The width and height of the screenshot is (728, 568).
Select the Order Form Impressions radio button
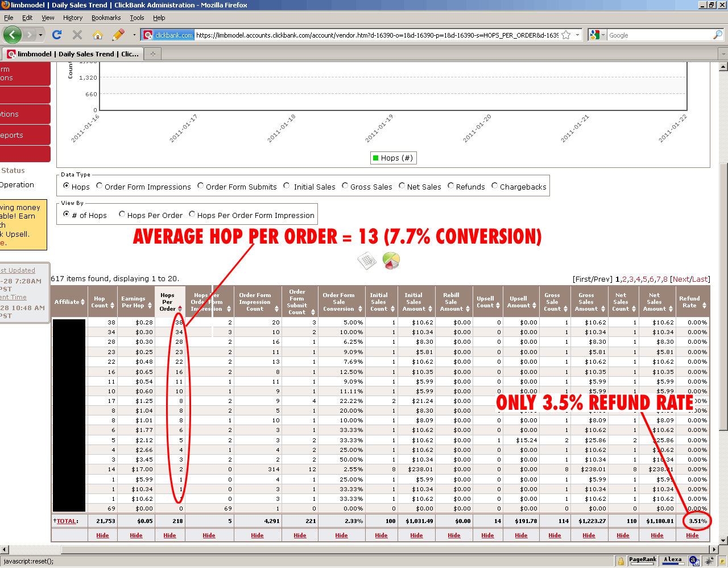[x=100, y=186]
